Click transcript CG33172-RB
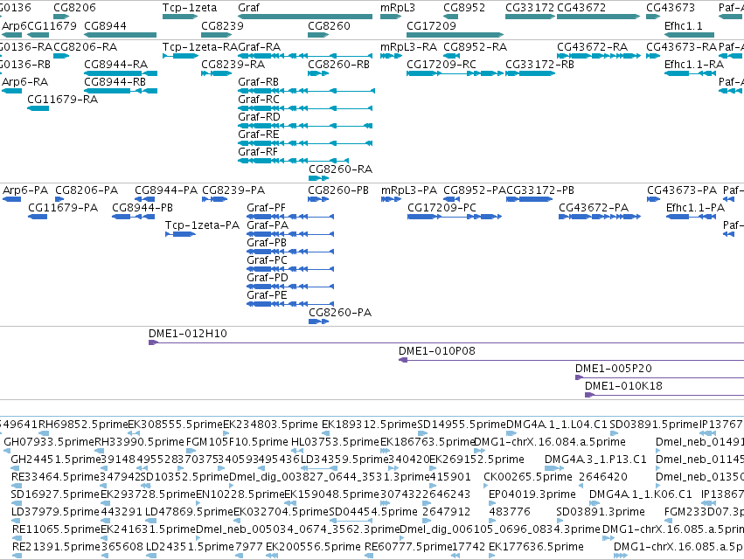Screen dimensions: 744x560 pos(530,73)
